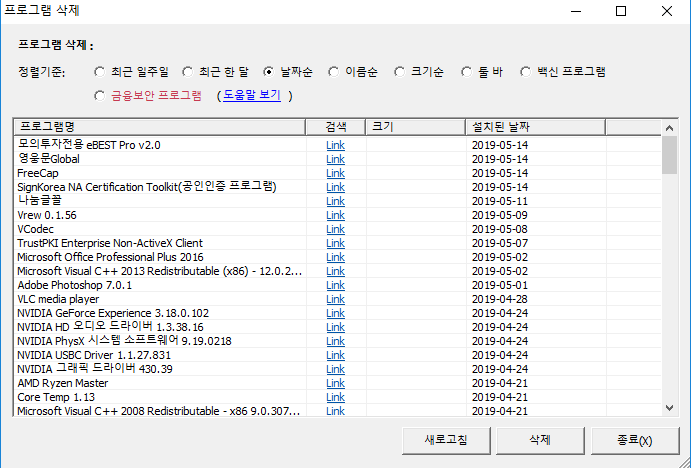Open the Link for Visual C++ 2013 Redistributable

pos(335,271)
